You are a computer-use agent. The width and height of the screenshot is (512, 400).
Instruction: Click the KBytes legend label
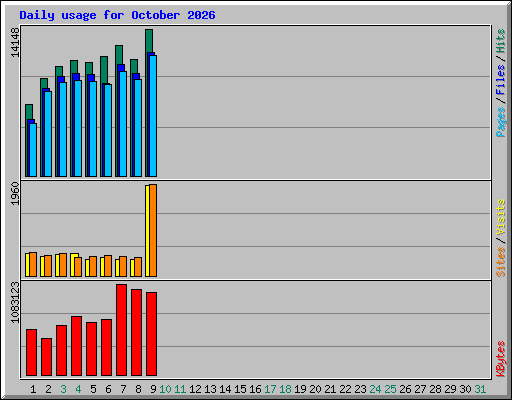[501, 359]
